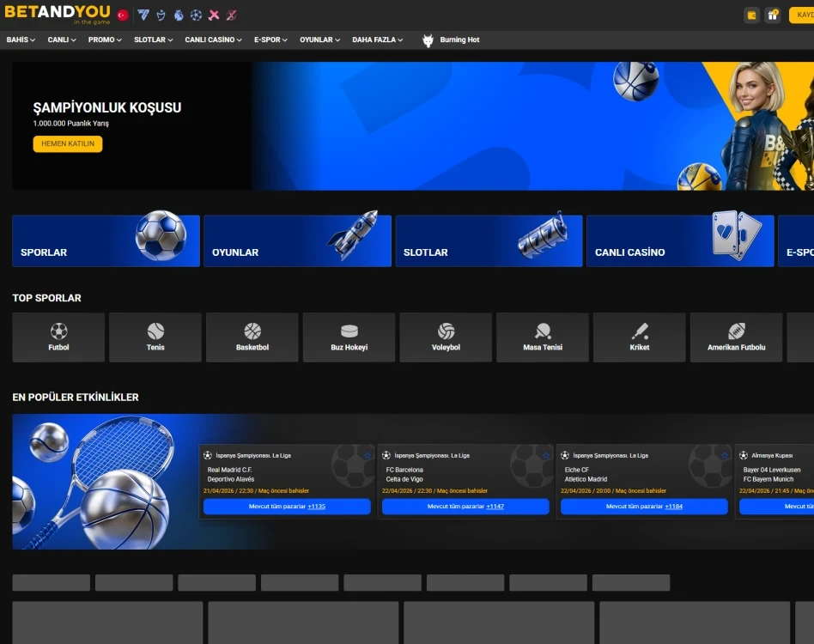Click the Burning Hot wolf icon
Screen dimensions: 814x644
coord(428,40)
